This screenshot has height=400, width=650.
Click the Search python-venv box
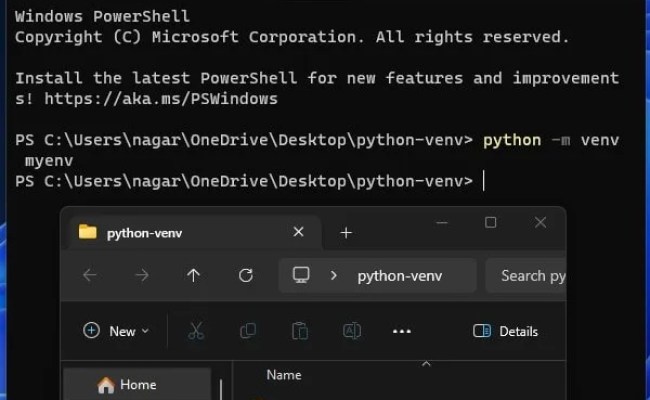point(526,276)
